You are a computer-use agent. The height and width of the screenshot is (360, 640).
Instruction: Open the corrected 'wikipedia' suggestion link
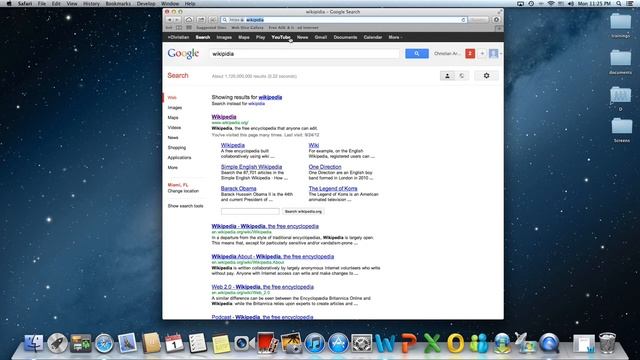[270, 97]
